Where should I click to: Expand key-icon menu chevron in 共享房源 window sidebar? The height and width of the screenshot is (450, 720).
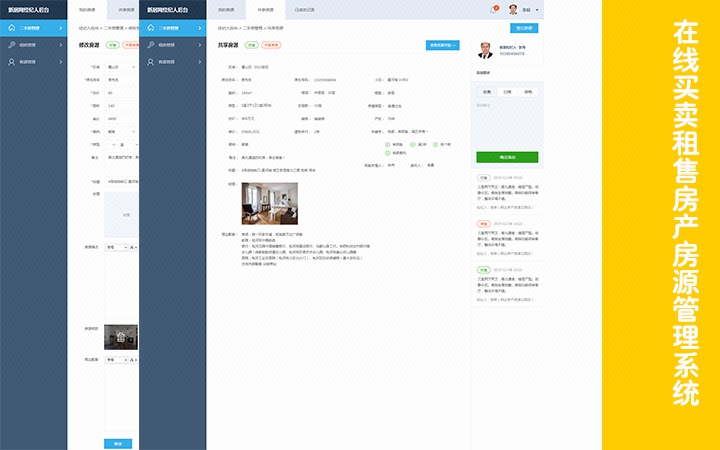[200, 45]
